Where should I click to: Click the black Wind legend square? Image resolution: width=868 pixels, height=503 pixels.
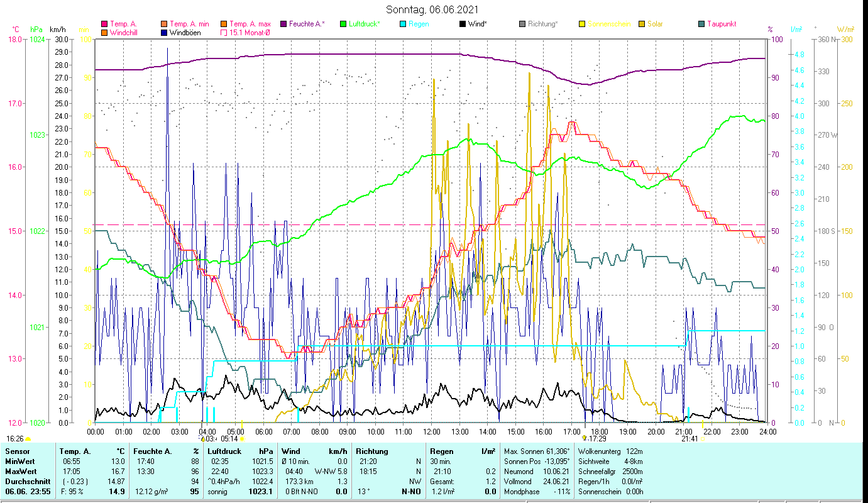click(x=463, y=24)
